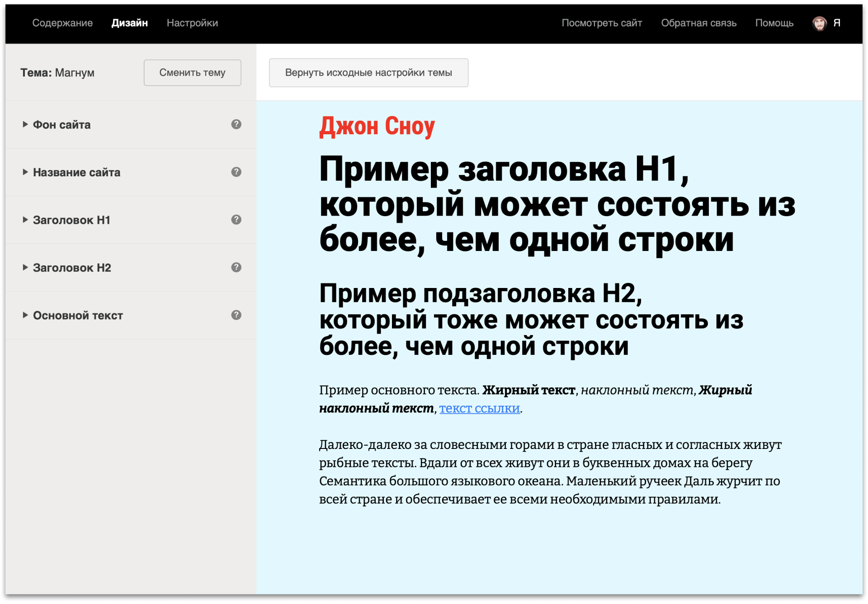
Task: Expand the Основной текст settings
Action: [25, 315]
